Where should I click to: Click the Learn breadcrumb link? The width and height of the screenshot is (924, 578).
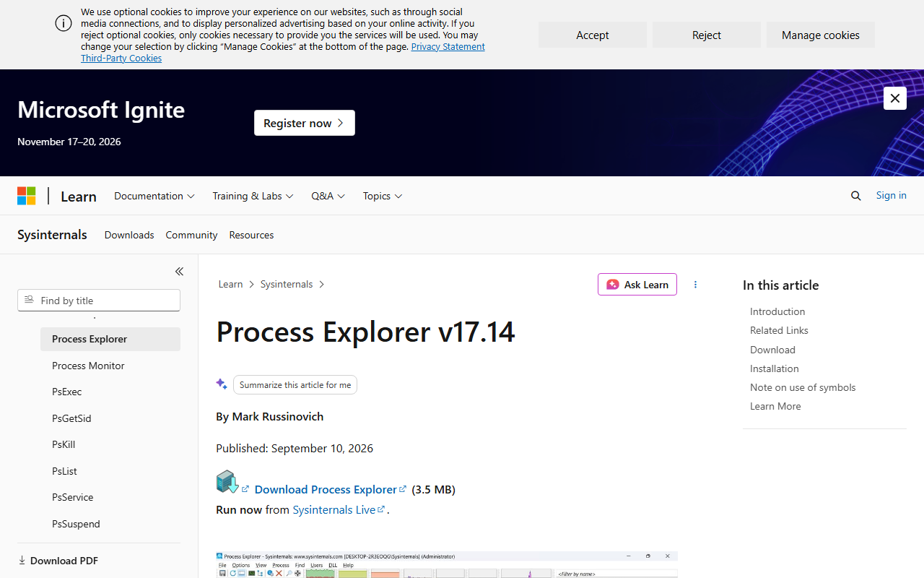(231, 284)
